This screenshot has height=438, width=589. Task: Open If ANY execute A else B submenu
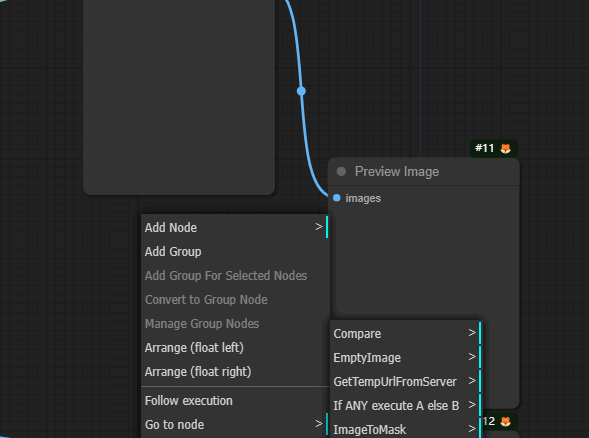tap(406, 405)
